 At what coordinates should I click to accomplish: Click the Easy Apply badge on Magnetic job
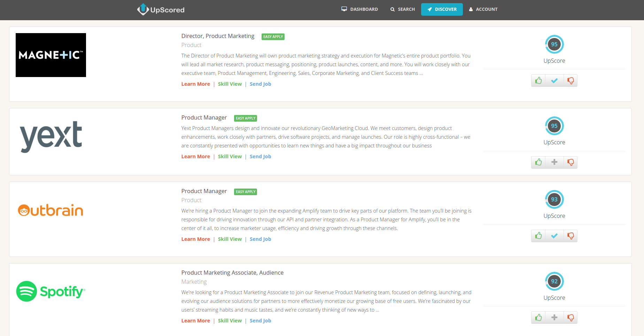click(273, 37)
